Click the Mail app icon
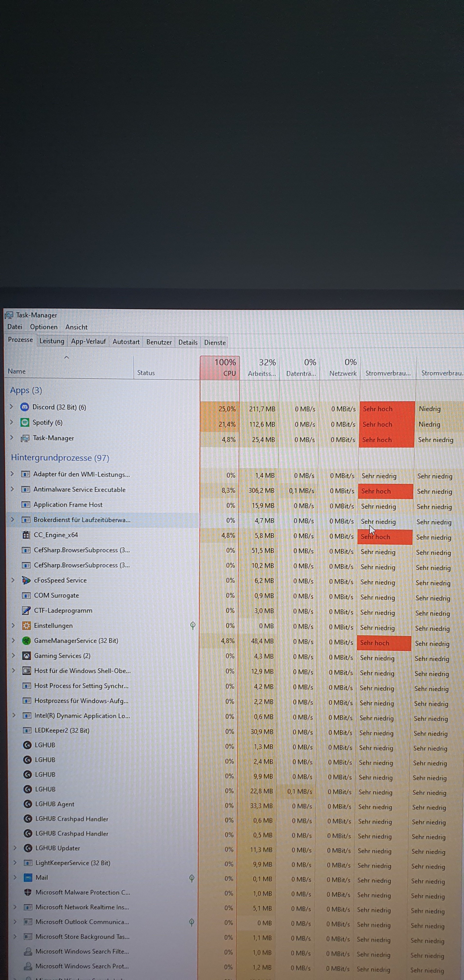 tap(28, 878)
